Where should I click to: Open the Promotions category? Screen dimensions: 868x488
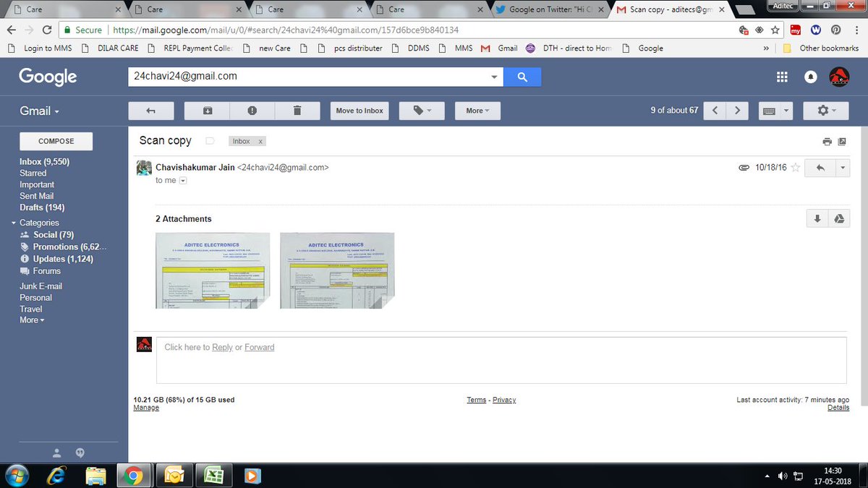(70, 247)
